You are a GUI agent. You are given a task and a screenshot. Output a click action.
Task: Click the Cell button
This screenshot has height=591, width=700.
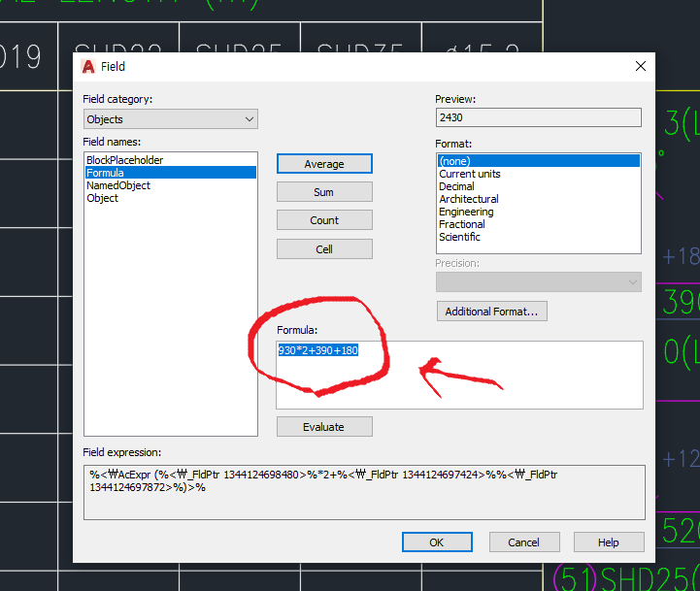[324, 249]
